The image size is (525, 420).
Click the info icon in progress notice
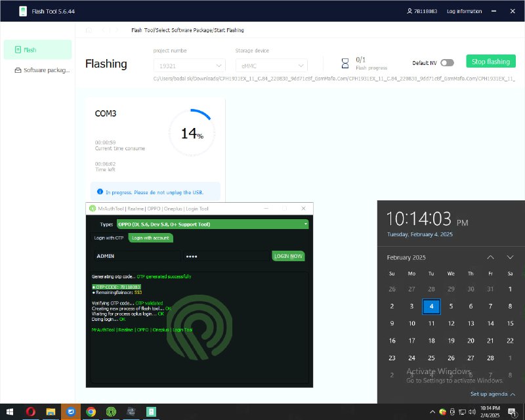(100, 192)
